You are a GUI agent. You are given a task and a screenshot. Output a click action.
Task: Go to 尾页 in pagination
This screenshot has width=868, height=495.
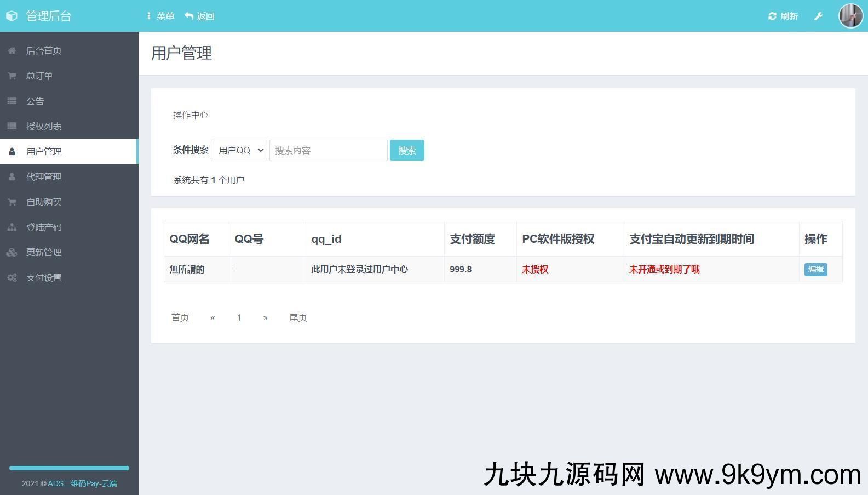point(298,317)
